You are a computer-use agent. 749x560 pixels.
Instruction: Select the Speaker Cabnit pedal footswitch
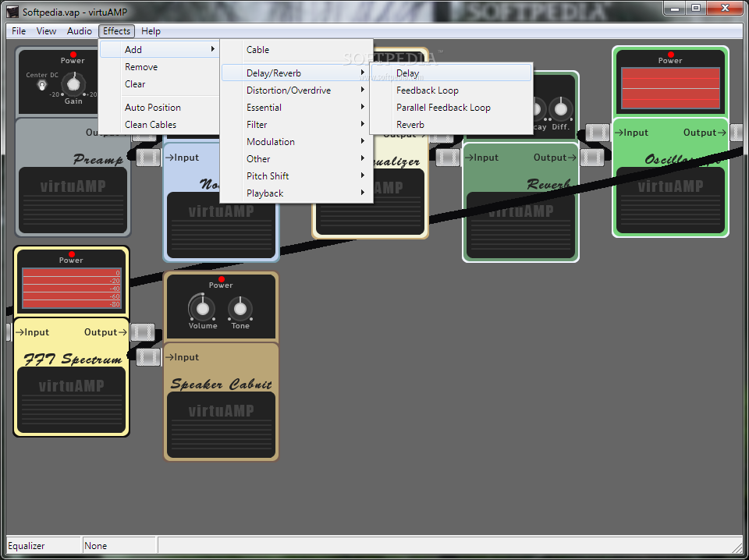point(221,424)
